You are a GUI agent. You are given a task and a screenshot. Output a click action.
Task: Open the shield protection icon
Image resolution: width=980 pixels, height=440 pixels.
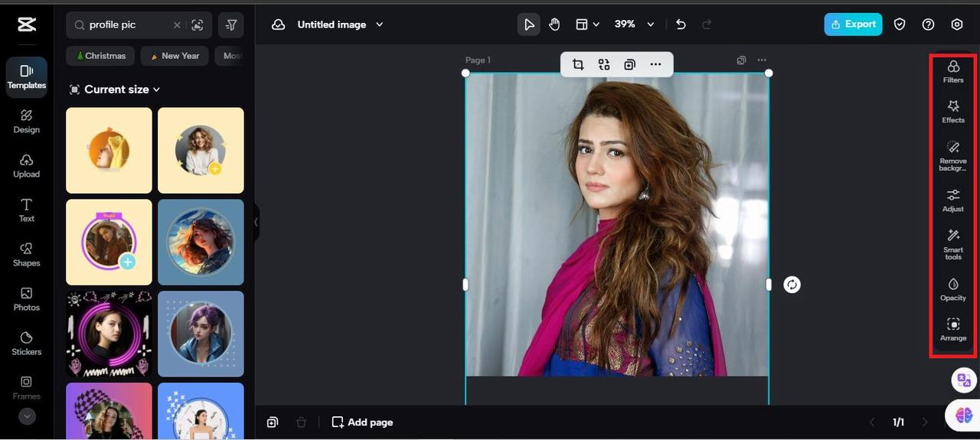pos(900,24)
